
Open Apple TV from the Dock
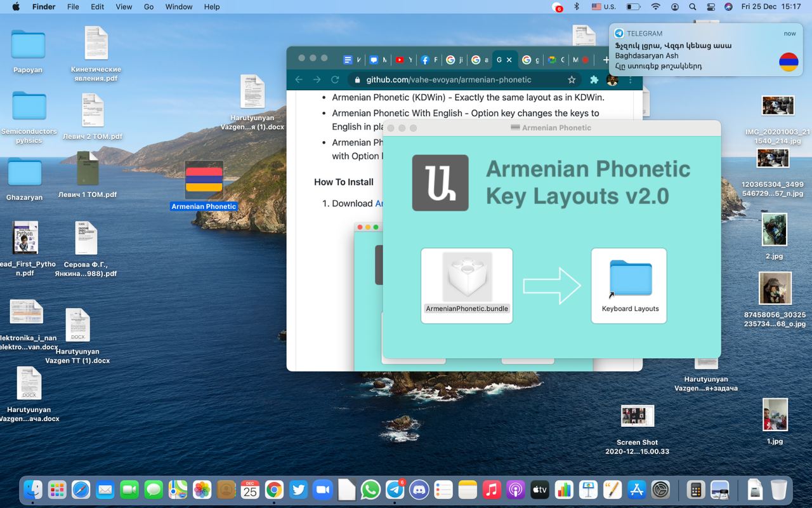pyautogui.click(x=539, y=490)
